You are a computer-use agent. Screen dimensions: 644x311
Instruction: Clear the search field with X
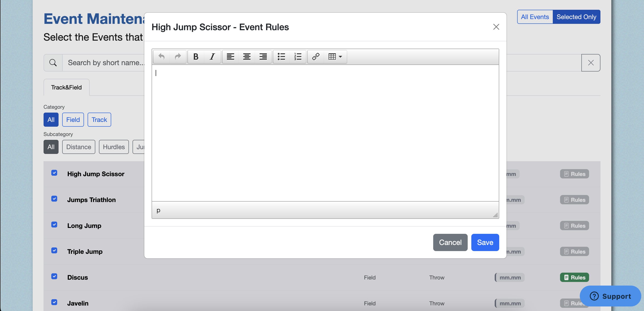(x=590, y=63)
